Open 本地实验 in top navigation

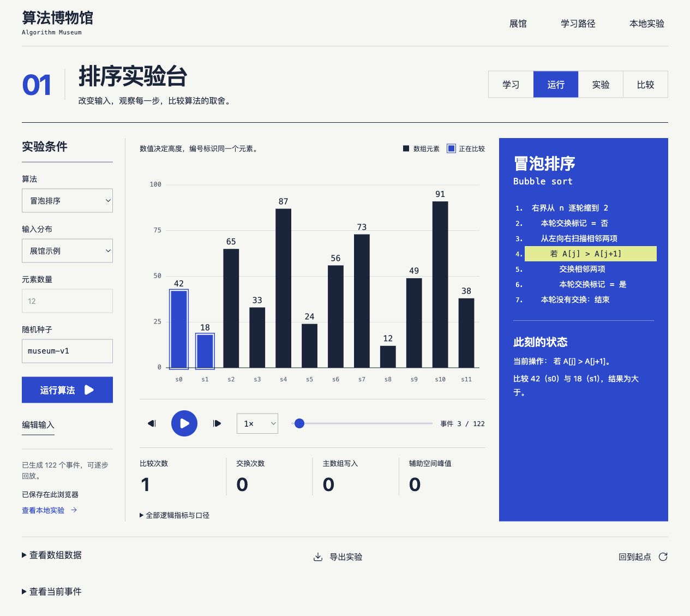[647, 23]
